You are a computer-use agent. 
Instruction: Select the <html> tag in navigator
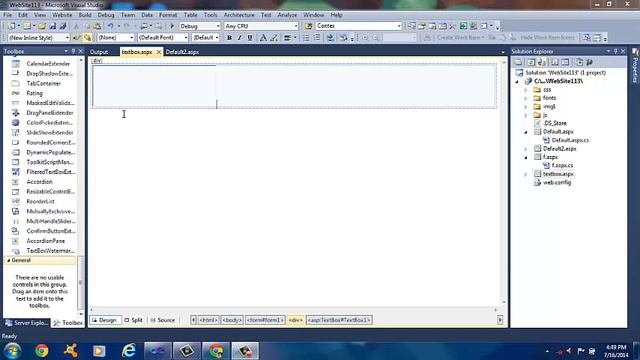point(209,320)
